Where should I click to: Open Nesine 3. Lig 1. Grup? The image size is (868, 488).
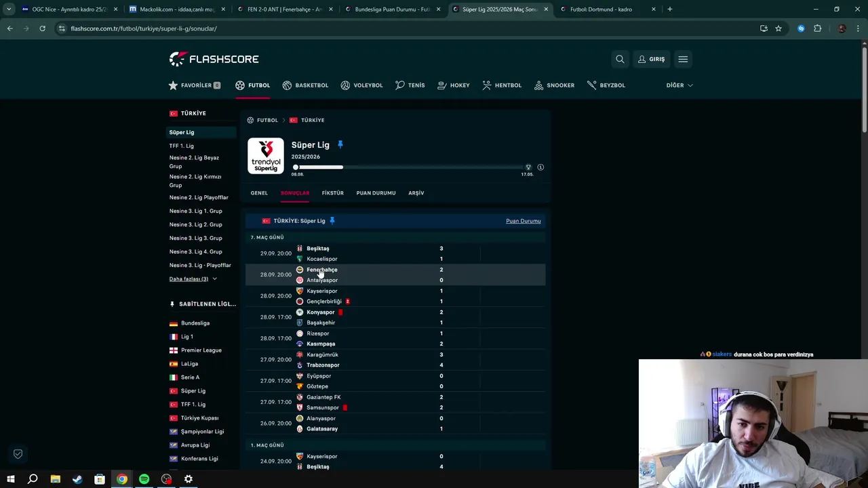click(196, 211)
